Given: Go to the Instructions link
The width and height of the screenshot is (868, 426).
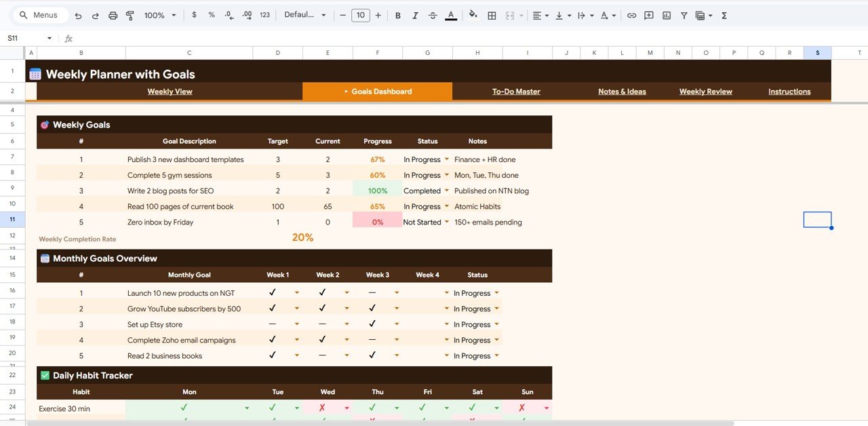Looking at the screenshot, I should [x=789, y=92].
